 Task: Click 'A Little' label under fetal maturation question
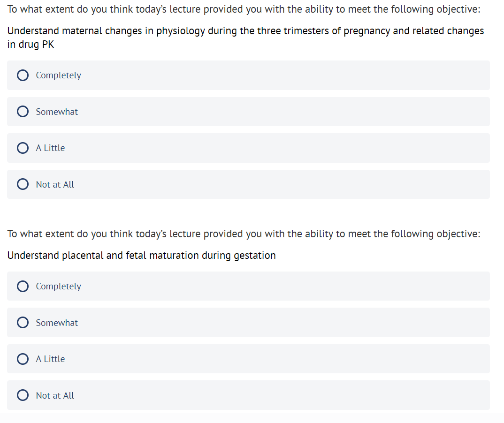[x=50, y=359]
